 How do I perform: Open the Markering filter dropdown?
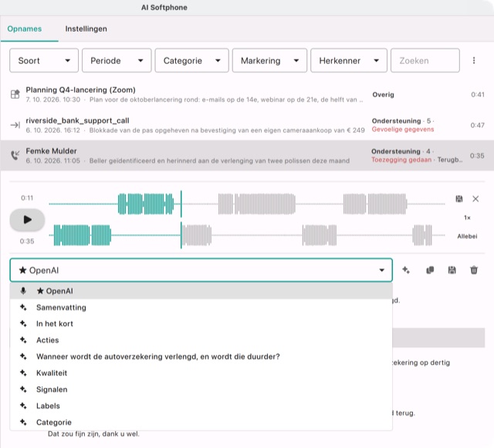[269, 60]
